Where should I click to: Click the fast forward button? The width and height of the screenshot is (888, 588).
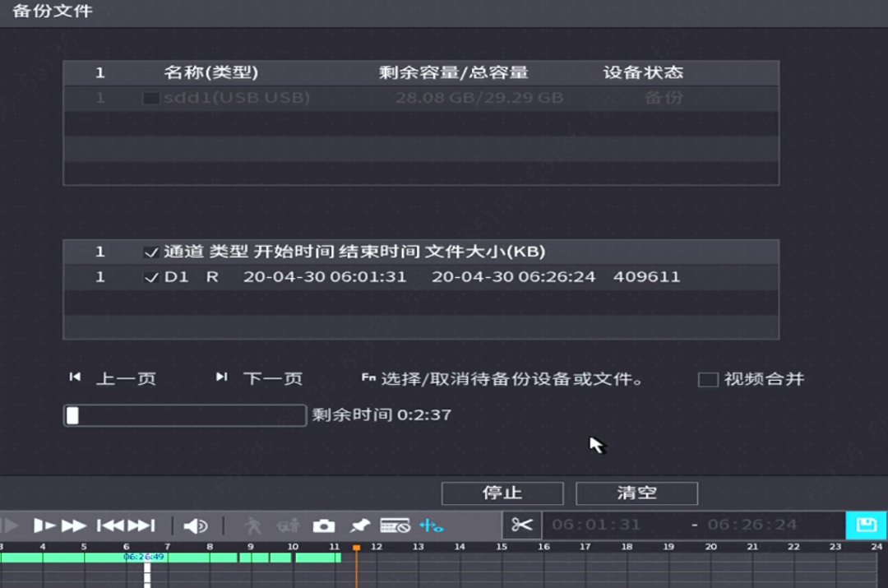click(74, 525)
